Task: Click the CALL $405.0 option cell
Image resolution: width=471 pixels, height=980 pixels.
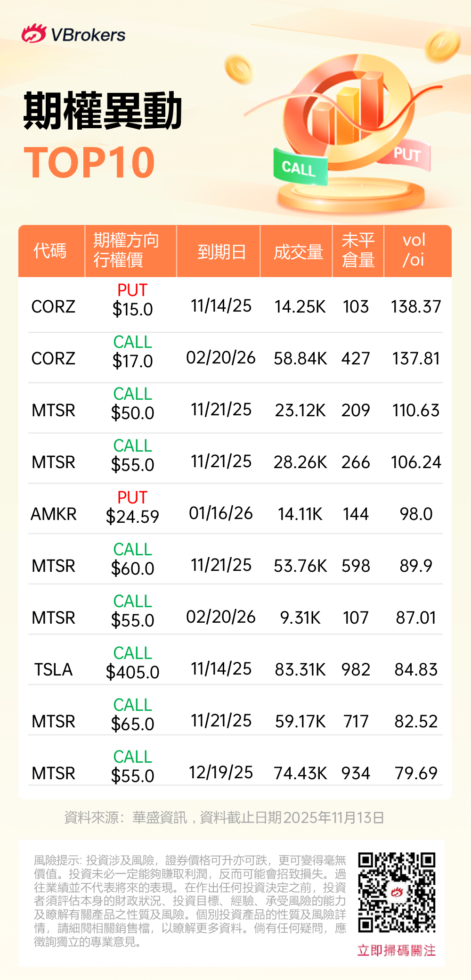Action: (x=132, y=663)
